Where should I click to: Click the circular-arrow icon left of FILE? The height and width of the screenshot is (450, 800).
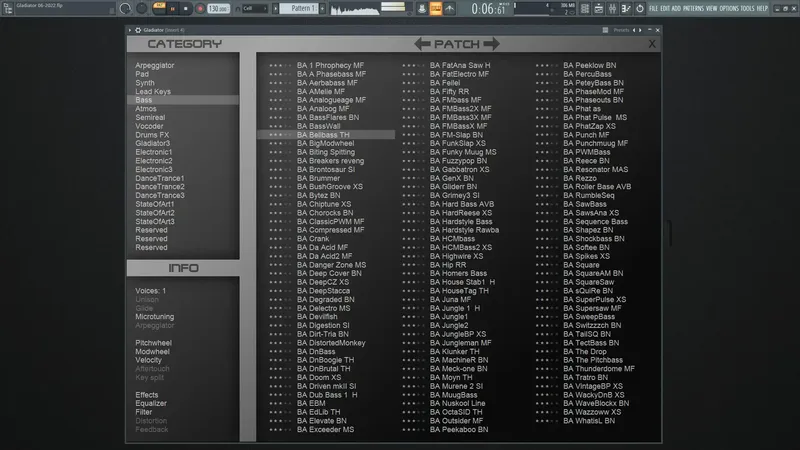[640, 9]
